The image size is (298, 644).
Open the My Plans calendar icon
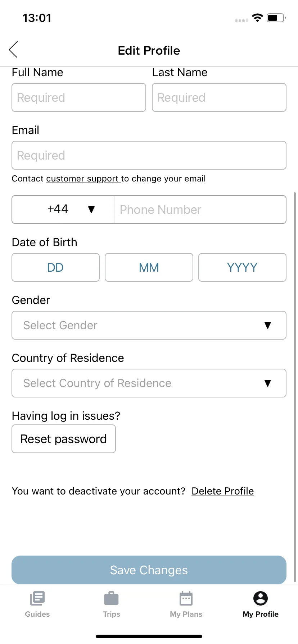[x=186, y=598]
